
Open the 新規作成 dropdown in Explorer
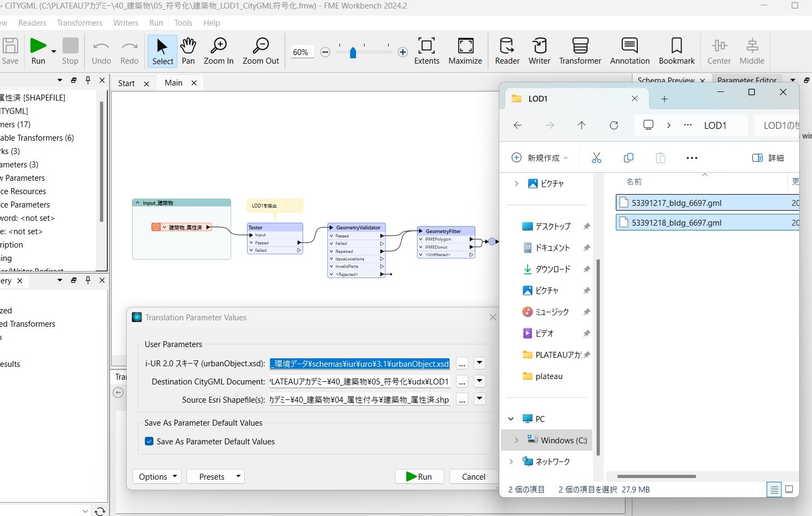[x=540, y=158]
